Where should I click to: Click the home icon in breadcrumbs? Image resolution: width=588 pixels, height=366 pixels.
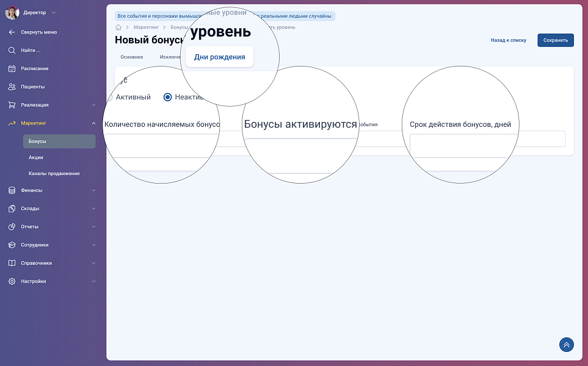pos(118,27)
